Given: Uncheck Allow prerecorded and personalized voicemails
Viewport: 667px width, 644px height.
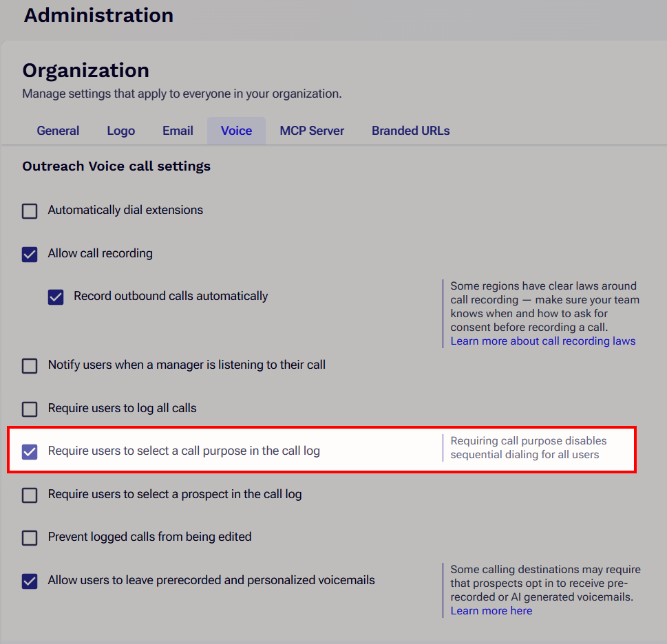Looking at the screenshot, I should tap(30, 581).
